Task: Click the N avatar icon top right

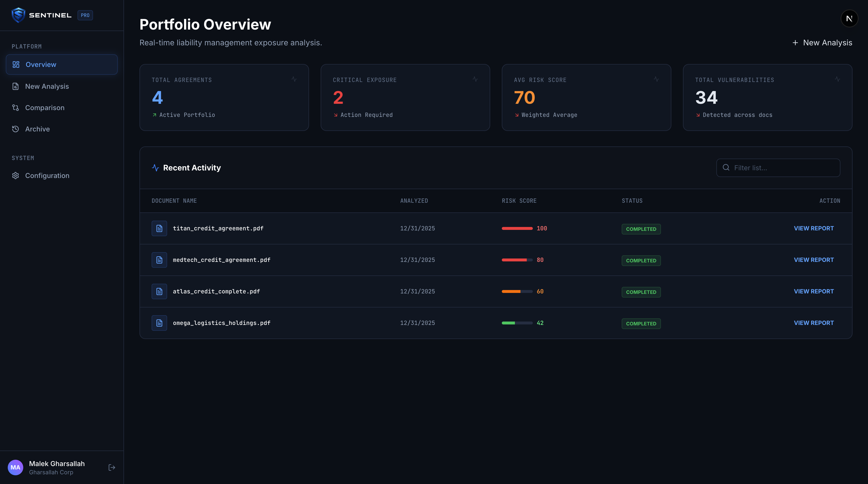Action: click(x=849, y=19)
